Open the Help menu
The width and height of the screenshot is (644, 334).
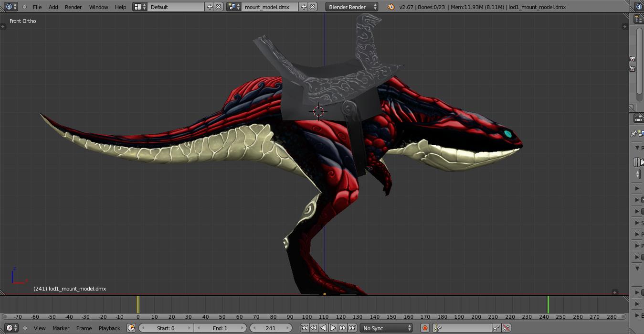[121, 7]
